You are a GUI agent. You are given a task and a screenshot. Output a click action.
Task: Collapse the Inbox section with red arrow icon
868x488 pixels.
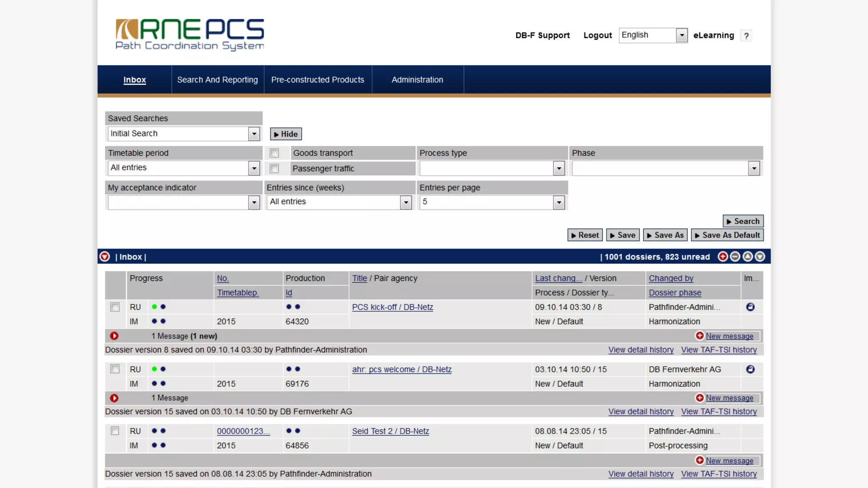tap(105, 256)
